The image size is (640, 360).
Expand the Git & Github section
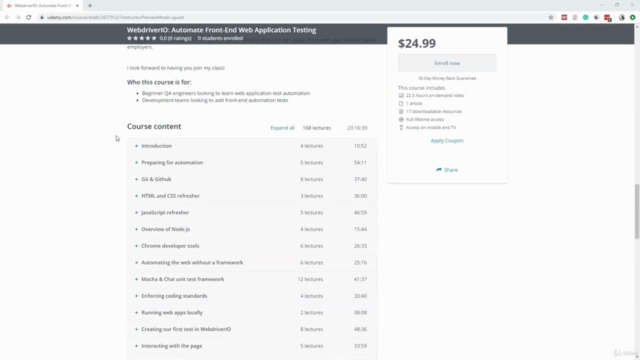tap(252, 179)
